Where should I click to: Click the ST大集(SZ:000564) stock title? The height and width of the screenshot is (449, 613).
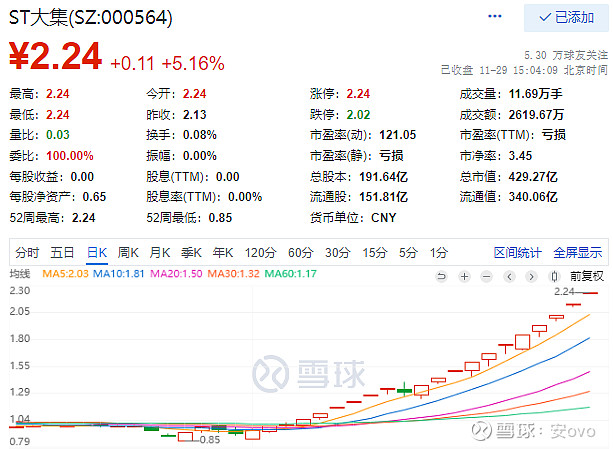pos(90,18)
